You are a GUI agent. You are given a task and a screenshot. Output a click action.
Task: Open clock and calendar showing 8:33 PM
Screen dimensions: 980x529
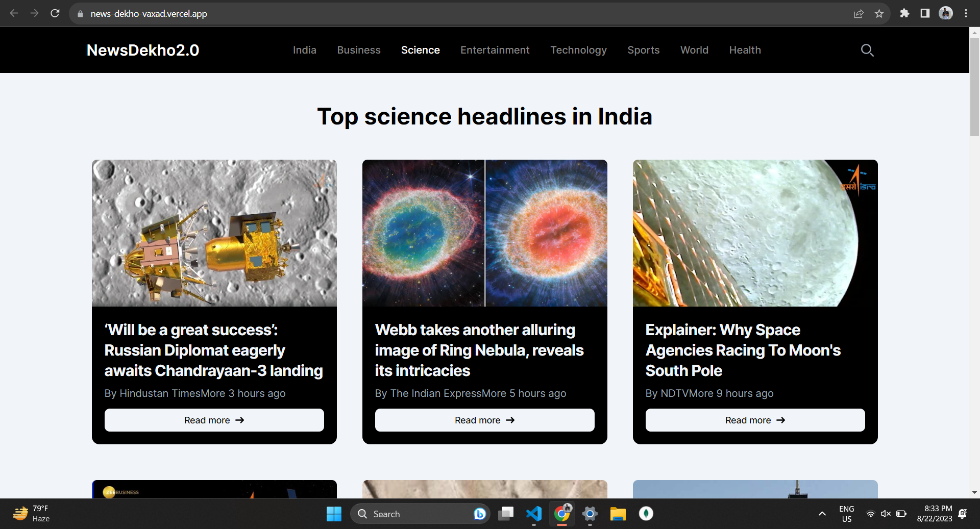pyautogui.click(x=935, y=514)
